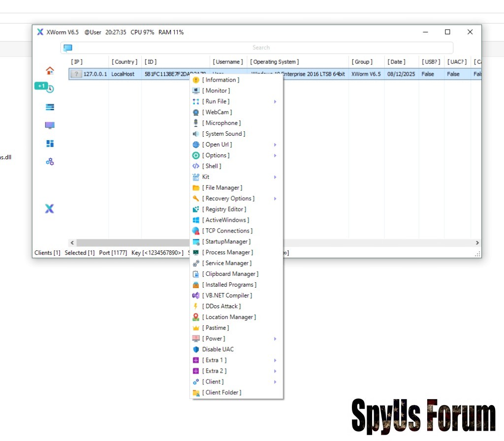The image size is (504, 441).
Task: Click the Country column header
Action: click(125, 62)
